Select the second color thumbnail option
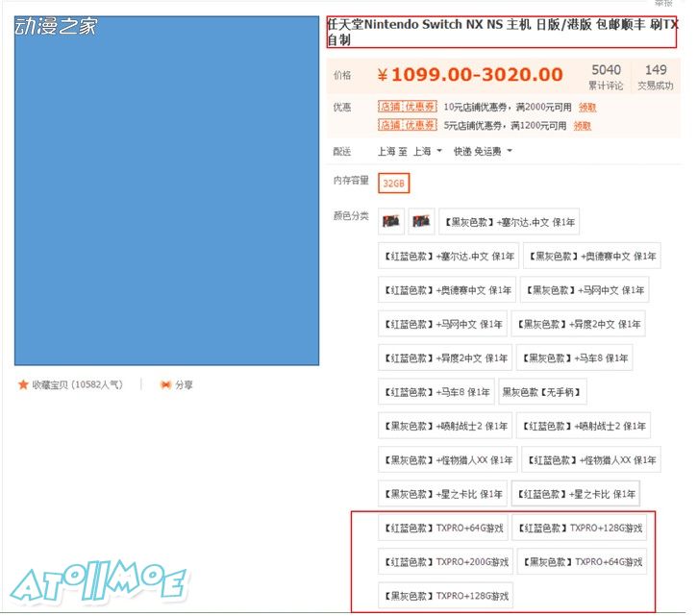Image resolution: width=697 pixels, height=616 pixels. 421,221
